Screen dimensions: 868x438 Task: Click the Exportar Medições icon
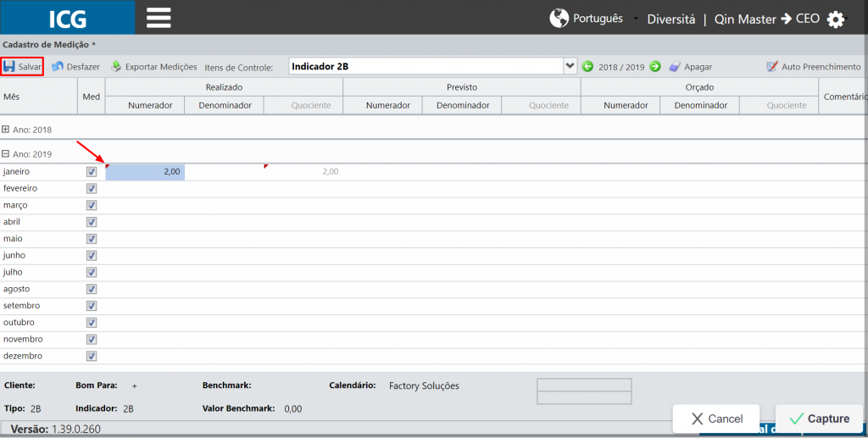coord(115,66)
